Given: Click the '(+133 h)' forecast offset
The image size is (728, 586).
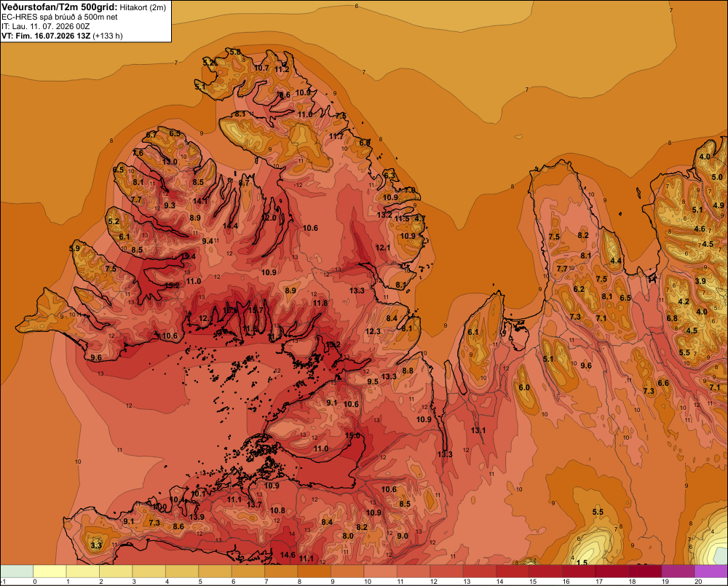Looking at the screenshot, I should (108, 36).
